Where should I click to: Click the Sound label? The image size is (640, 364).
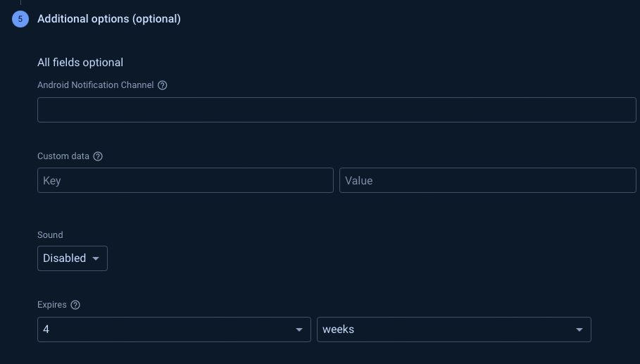click(50, 235)
